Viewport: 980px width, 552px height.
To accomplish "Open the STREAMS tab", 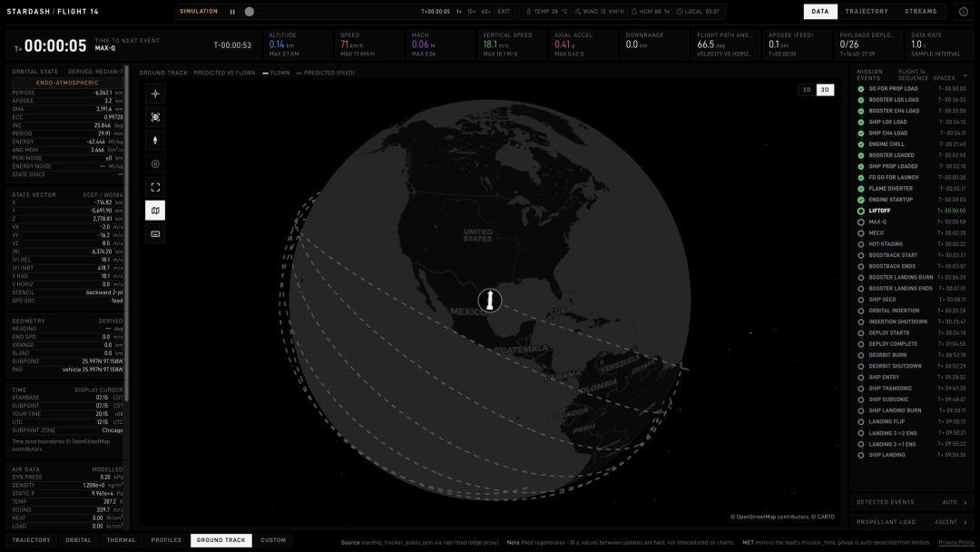I will coord(921,11).
